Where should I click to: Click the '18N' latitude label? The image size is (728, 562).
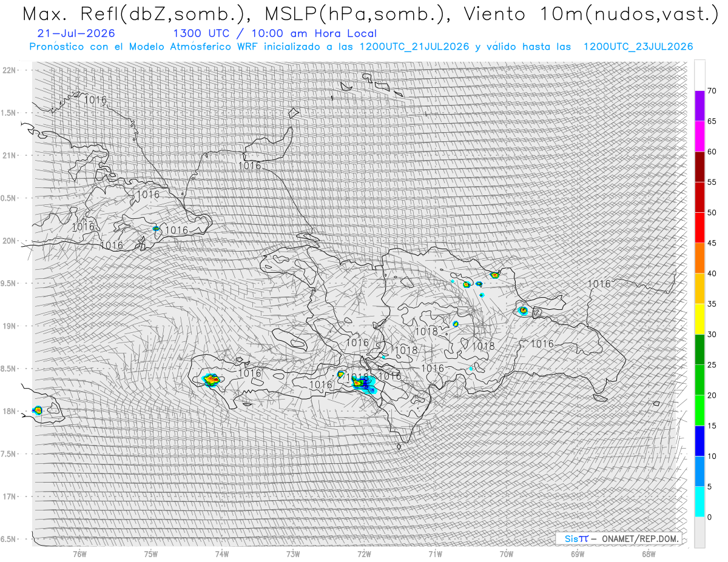[x=10, y=411]
